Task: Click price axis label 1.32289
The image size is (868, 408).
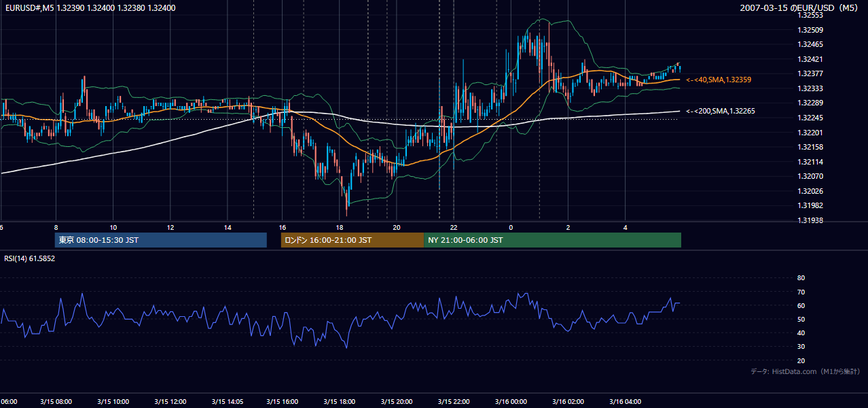Action: point(810,103)
